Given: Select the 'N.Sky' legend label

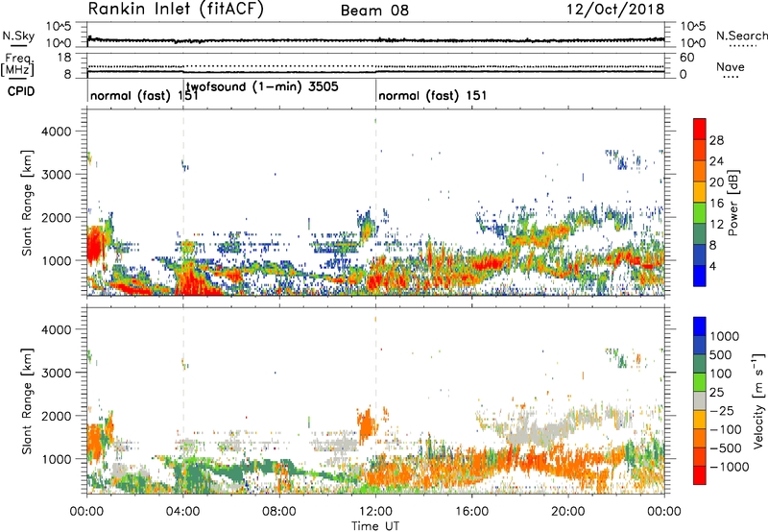Looking at the screenshot, I should coord(18,36).
